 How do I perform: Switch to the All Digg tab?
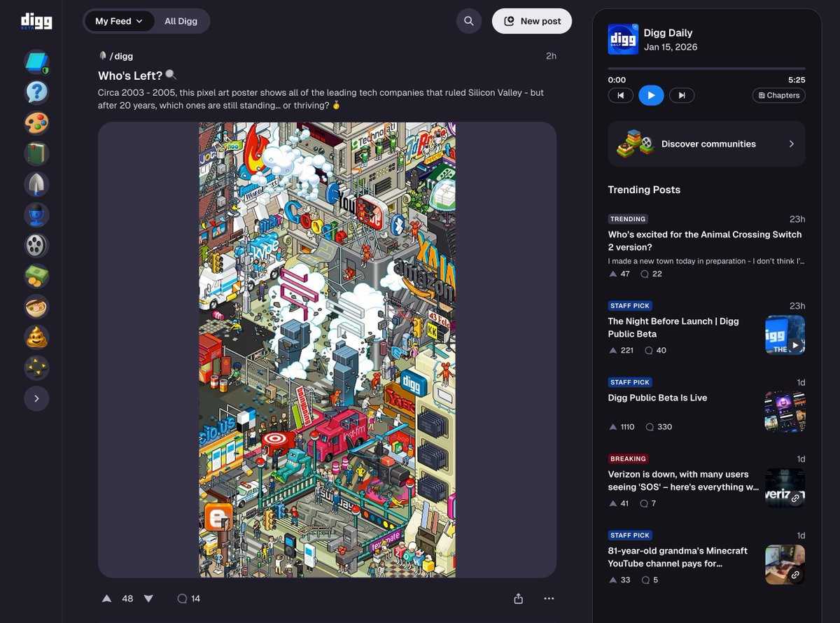coord(181,21)
